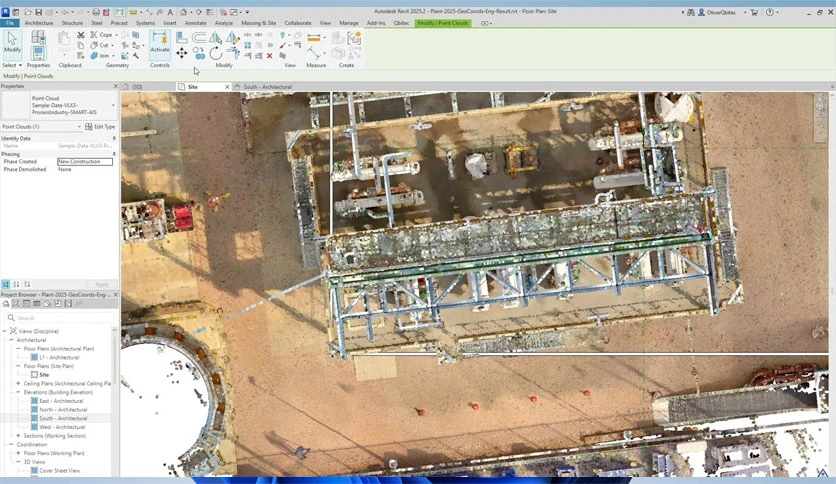
Task: Open L1 - Architectural floor plan
Action: click(59, 357)
